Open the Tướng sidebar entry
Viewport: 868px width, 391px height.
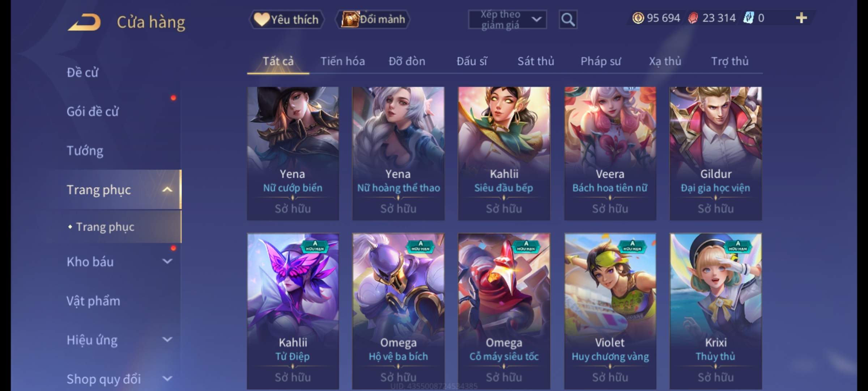85,151
